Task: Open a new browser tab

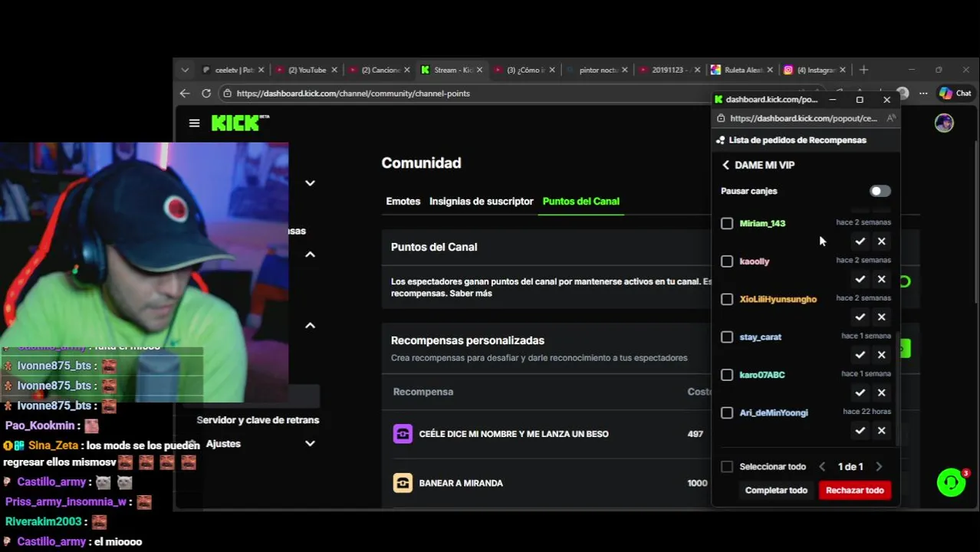Action: (x=863, y=70)
